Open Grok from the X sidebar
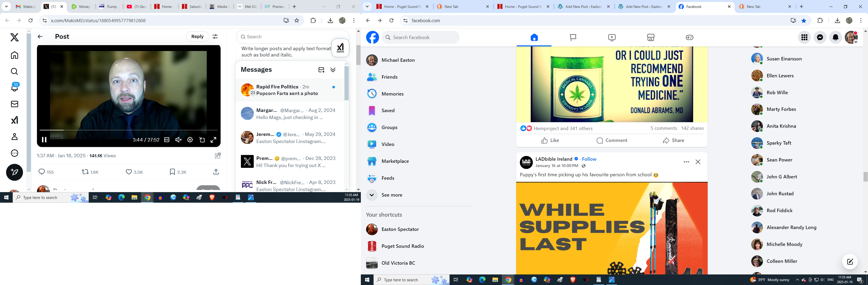 [15, 120]
